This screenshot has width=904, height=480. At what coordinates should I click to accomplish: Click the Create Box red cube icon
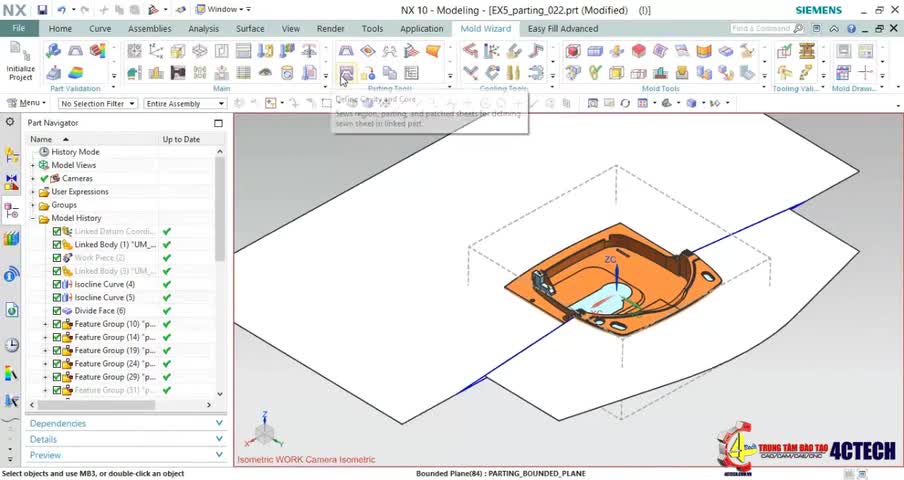(572, 51)
